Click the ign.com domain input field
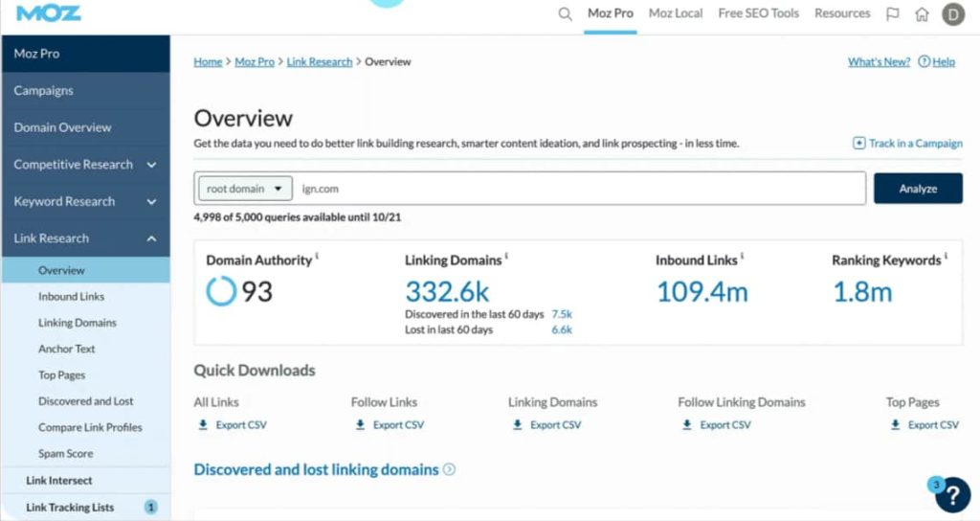Viewport: 980px width, 521px height. [581, 189]
